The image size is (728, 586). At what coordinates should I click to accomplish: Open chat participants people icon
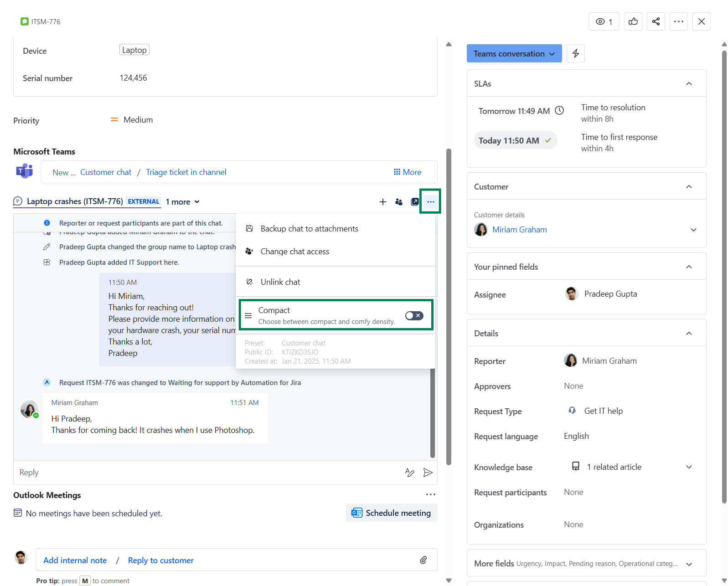399,202
